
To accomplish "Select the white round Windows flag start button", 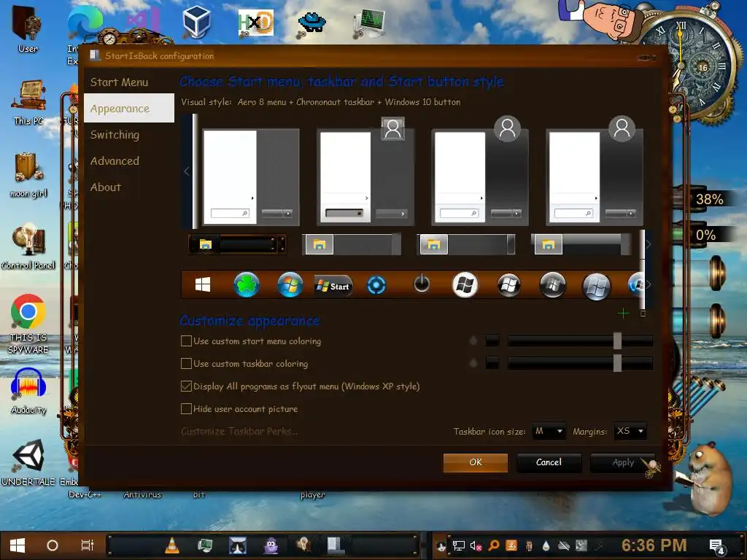I will coord(465,285).
